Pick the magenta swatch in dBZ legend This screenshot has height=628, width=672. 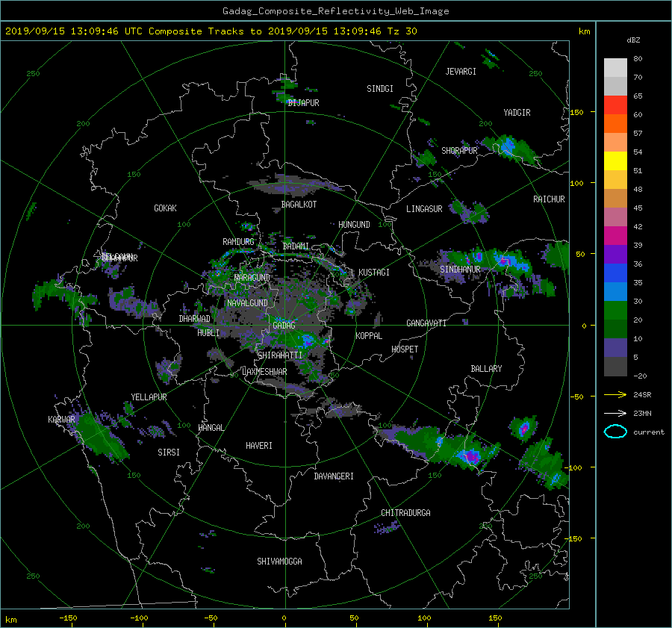[x=615, y=235]
